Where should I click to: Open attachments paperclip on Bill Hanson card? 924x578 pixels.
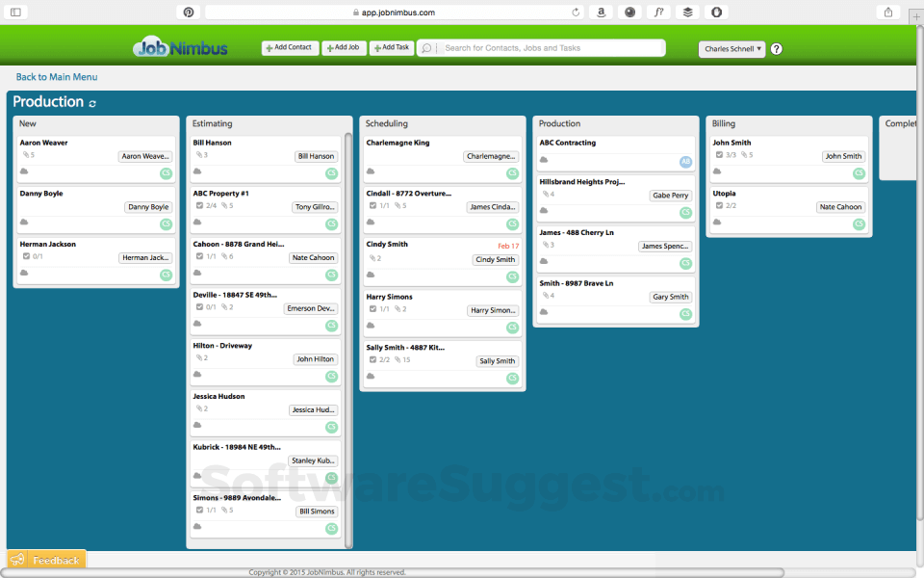199,155
